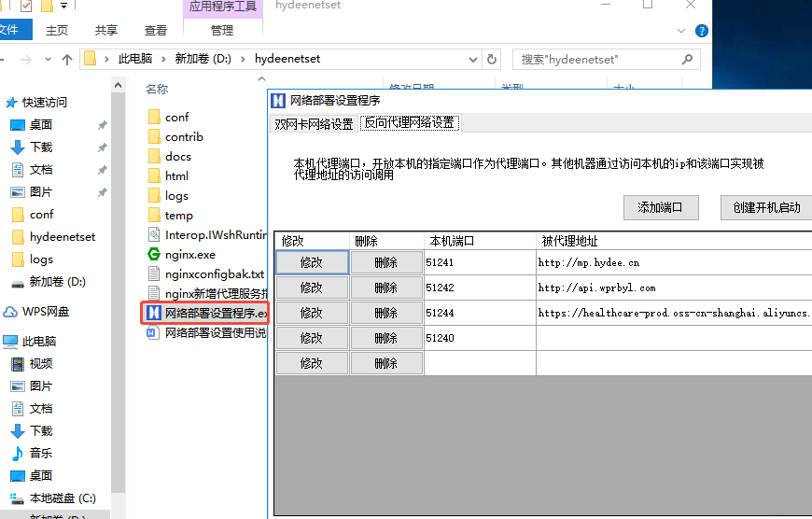
Task: Go up one folder level arrow
Action: tap(67, 60)
